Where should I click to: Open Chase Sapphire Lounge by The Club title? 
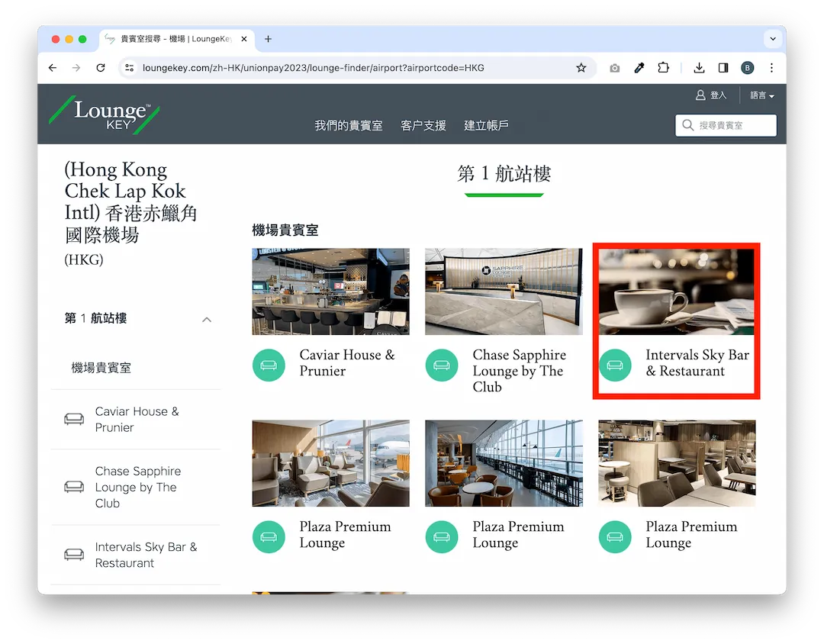[x=520, y=371]
